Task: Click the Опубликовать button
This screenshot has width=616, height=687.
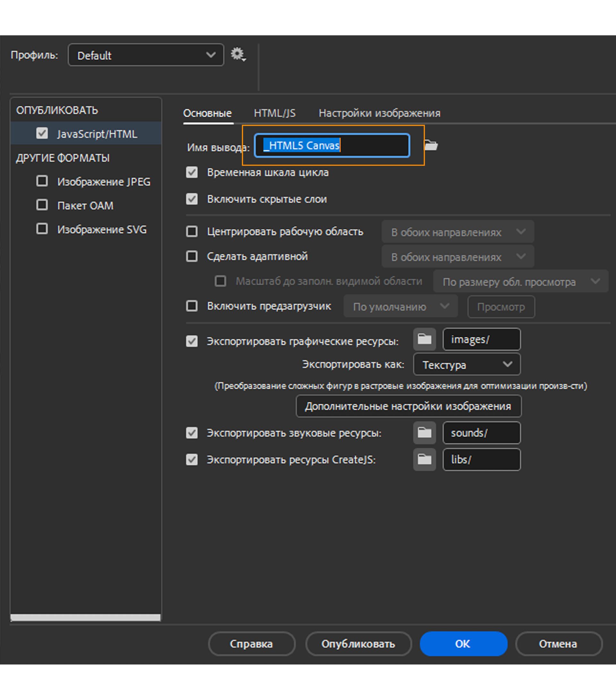Action: point(358,644)
